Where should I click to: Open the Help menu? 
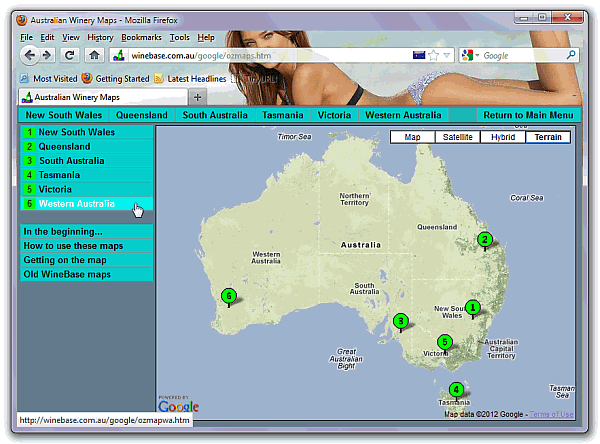click(x=206, y=38)
